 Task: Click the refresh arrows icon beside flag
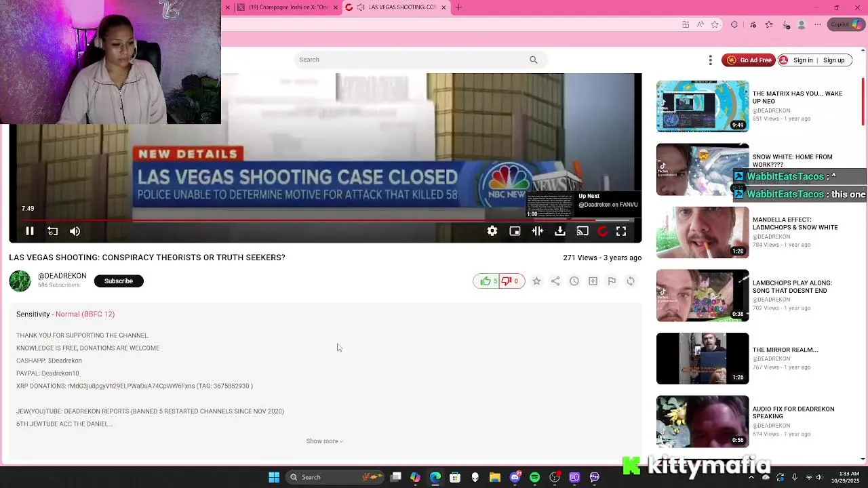(x=631, y=281)
